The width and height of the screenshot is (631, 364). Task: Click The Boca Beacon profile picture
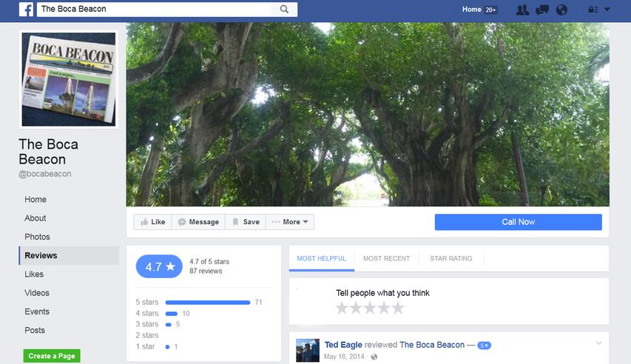tap(69, 79)
